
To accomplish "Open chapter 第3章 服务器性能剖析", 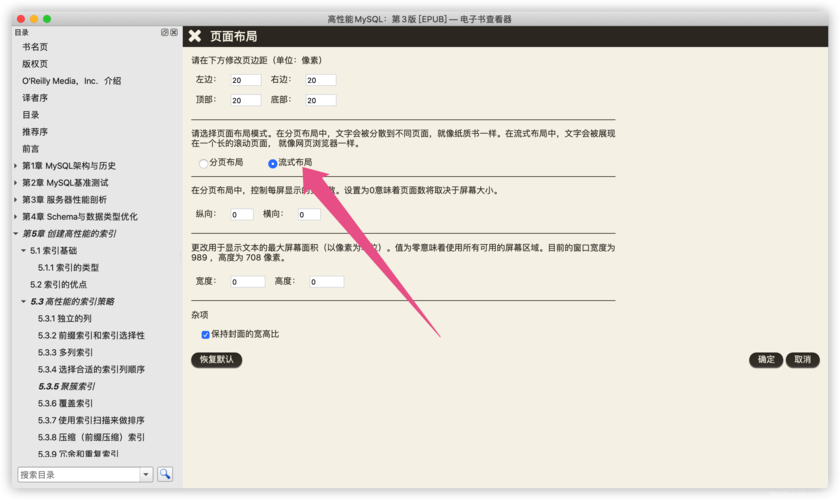I will point(64,200).
